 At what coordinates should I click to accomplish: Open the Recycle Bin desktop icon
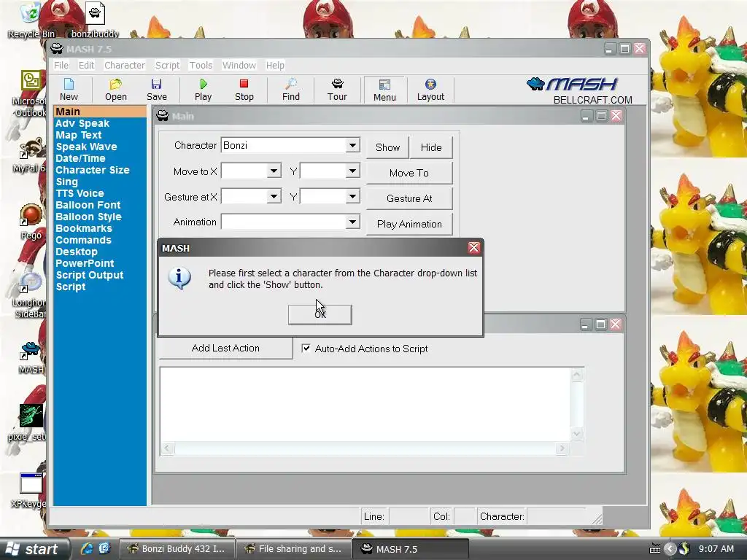(31, 20)
